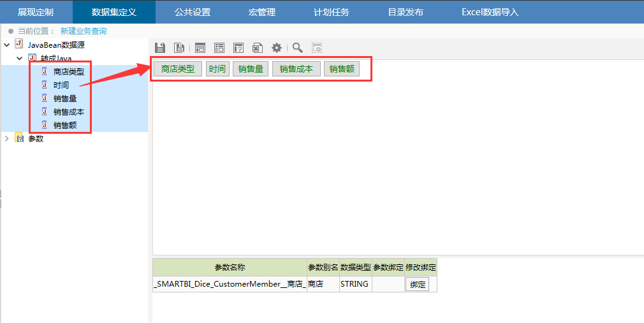Click the JavaBean数据源 node icon

pyautogui.click(x=19, y=43)
